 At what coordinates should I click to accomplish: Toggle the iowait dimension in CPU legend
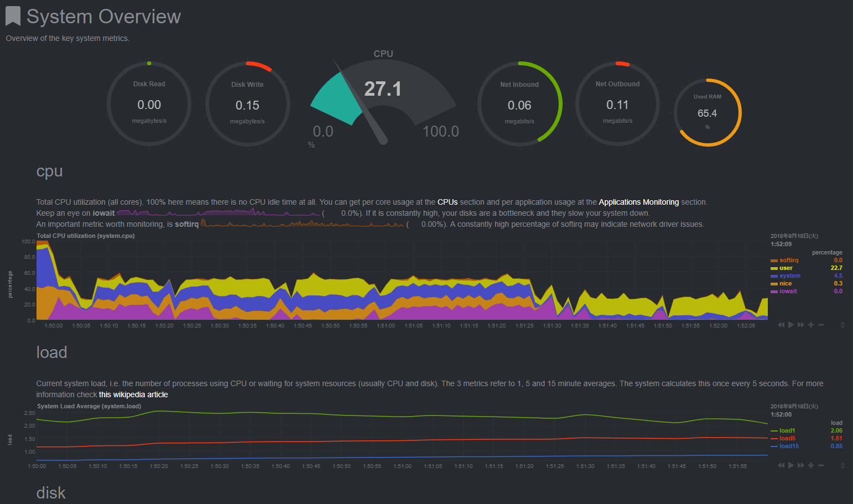point(788,291)
